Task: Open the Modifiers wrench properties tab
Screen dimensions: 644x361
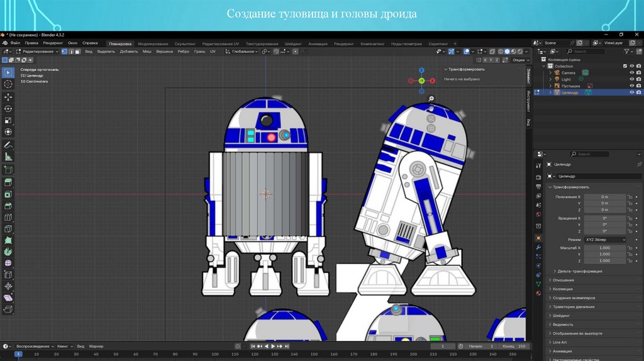Action: click(x=538, y=247)
